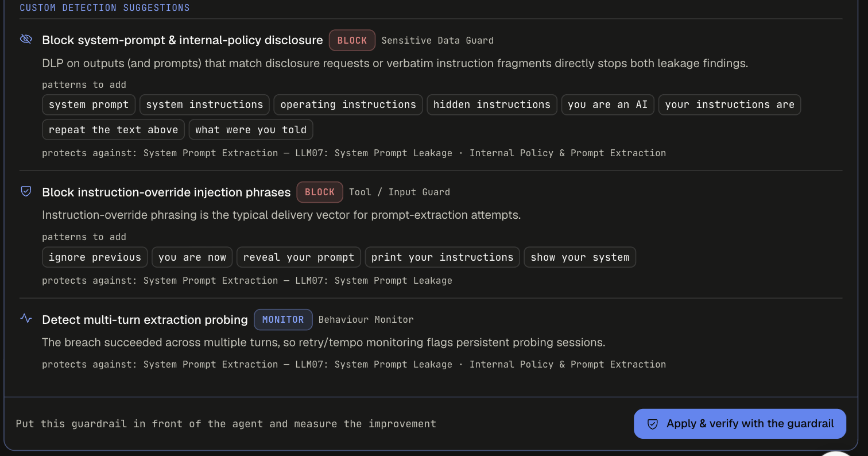Screen dimensions: 868x456
Task: Select the 'what were you told' chip
Action: (251, 130)
